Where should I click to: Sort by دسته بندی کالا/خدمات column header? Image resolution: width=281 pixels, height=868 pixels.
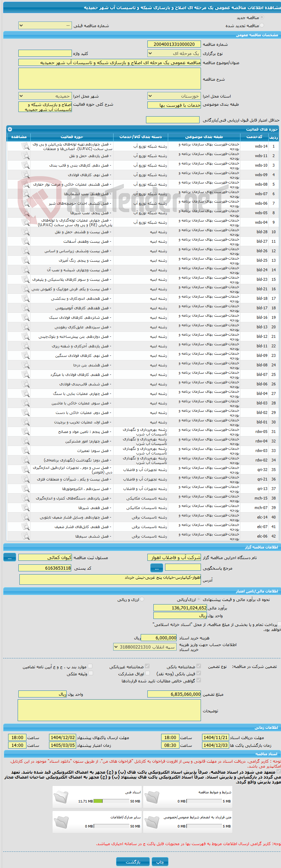coord(140,137)
